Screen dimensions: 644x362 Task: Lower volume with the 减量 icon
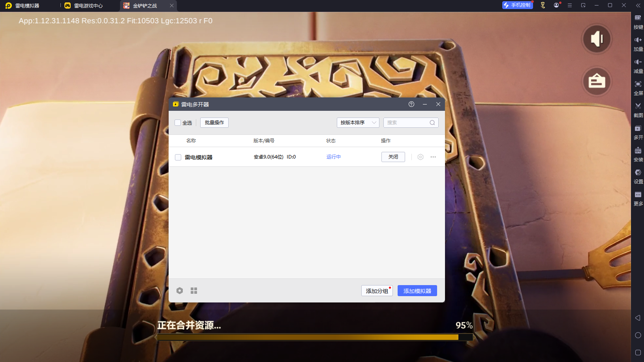pyautogui.click(x=638, y=66)
